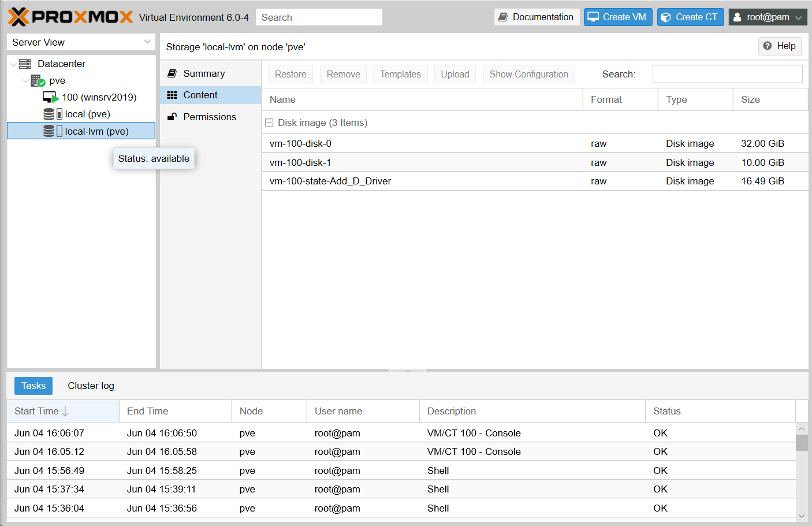Click the Datacenter server icon
The height and width of the screenshot is (526, 812).
[25, 64]
